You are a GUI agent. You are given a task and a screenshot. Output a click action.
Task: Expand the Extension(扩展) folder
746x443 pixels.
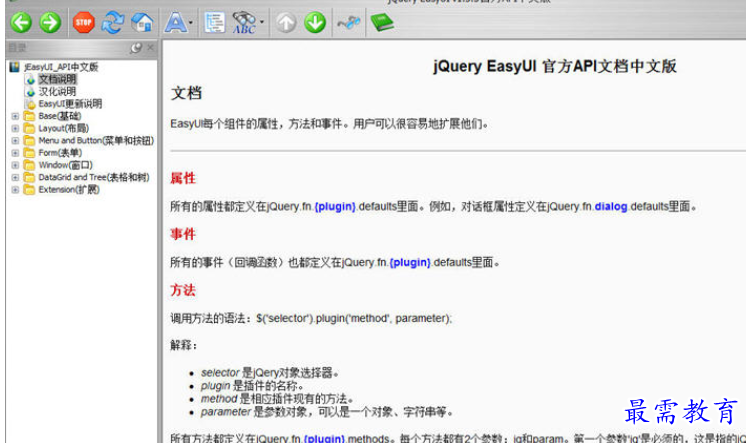click(15, 190)
